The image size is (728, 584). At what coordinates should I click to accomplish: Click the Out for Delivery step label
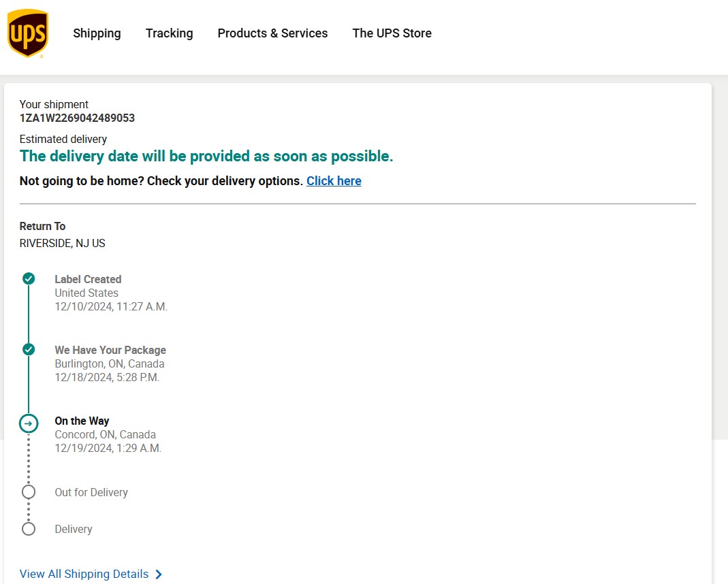click(91, 492)
